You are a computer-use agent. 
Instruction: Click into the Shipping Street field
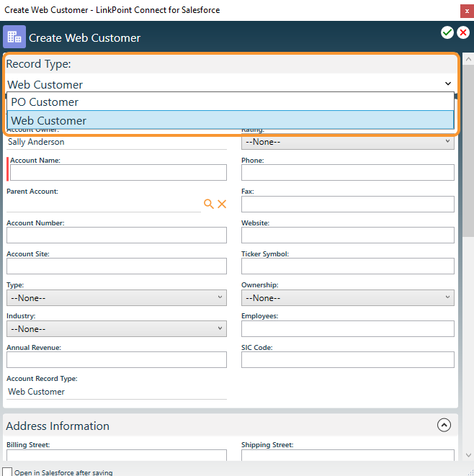[x=348, y=455]
